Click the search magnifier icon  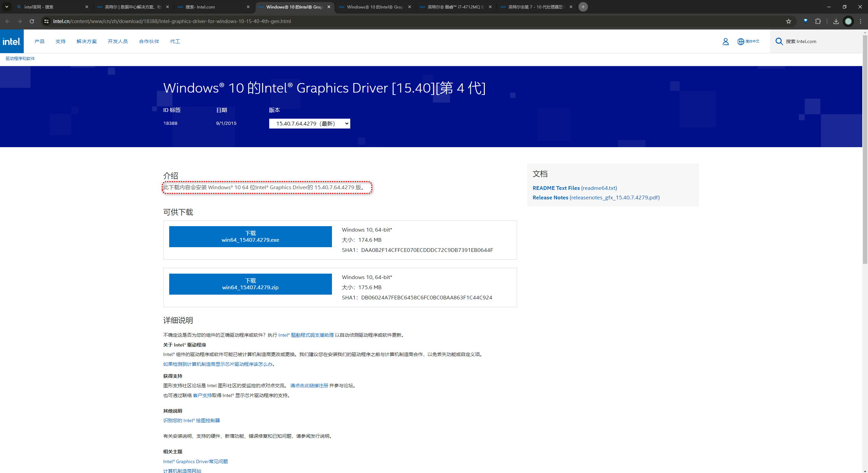779,41
